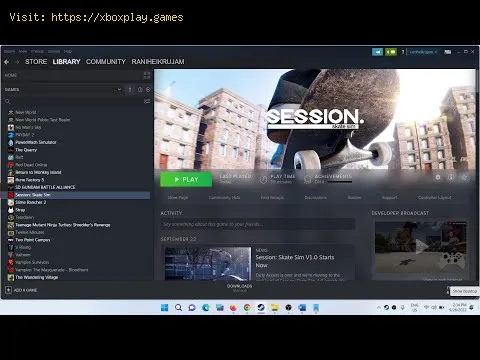Open the DOWNLOADS manager
This screenshot has height=360, width=480.
click(239, 288)
